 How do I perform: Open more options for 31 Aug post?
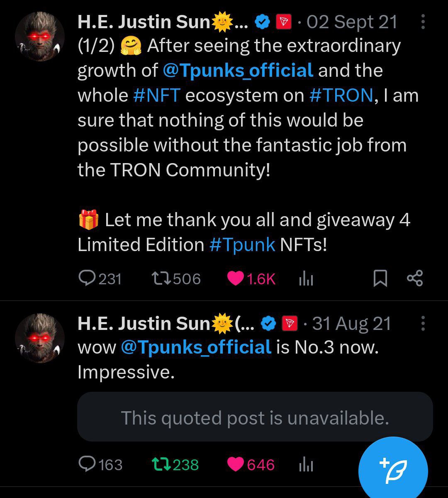pos(423,323)
